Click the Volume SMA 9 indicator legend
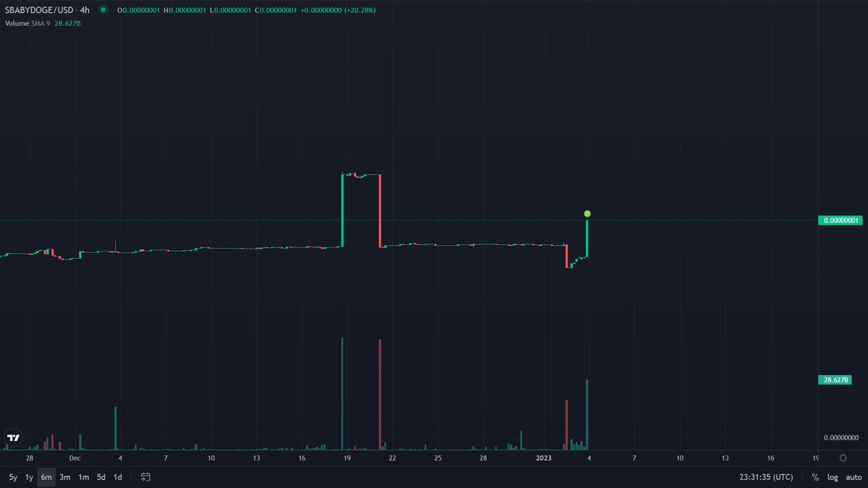Image resolution: width=868 pixels, height=488 pixels. click(x=27, y=23)
